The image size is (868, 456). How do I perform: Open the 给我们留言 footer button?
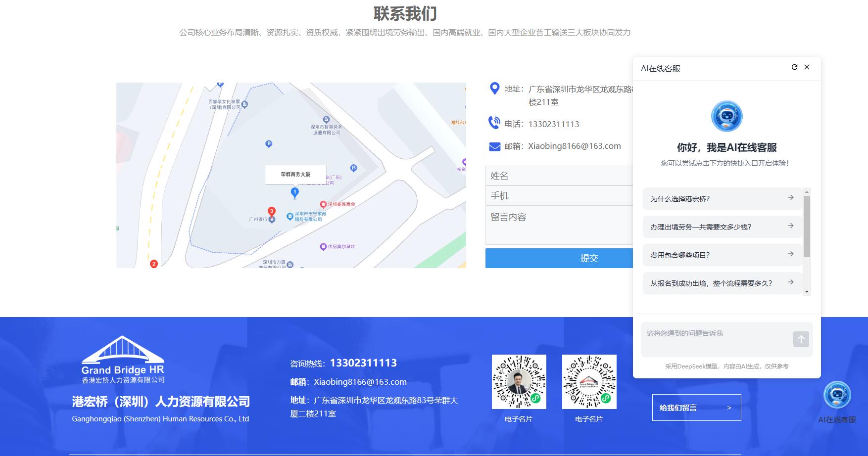pos(696,408)
